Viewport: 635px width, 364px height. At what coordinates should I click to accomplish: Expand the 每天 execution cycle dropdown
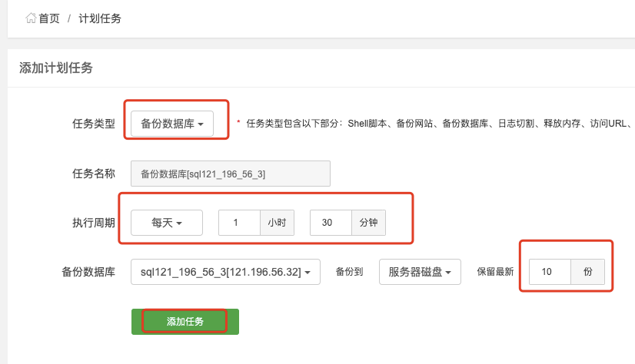[x=167, y=223]
